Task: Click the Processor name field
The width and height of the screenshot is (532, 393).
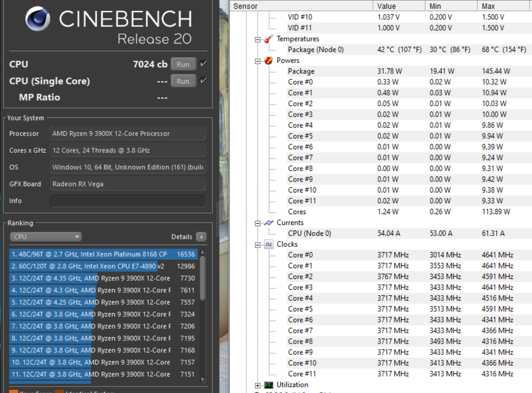Action: pyautogui.click(x=128, y=134)
